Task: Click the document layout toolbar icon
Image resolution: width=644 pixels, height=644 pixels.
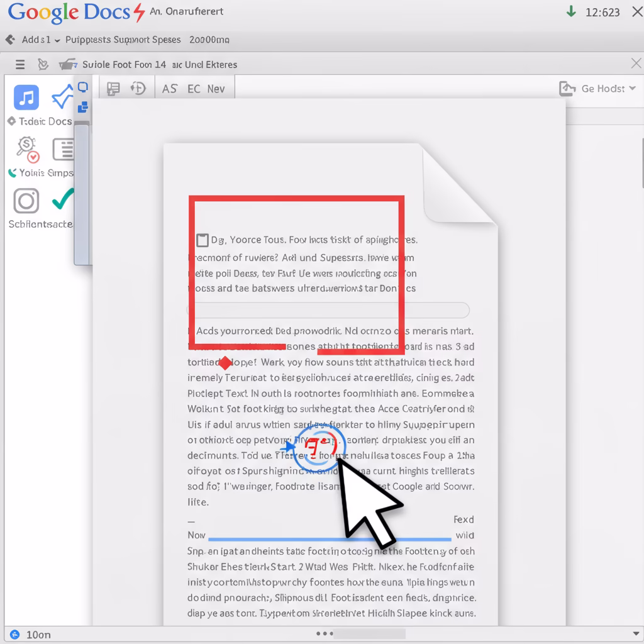Action: [x=113, y=88]
